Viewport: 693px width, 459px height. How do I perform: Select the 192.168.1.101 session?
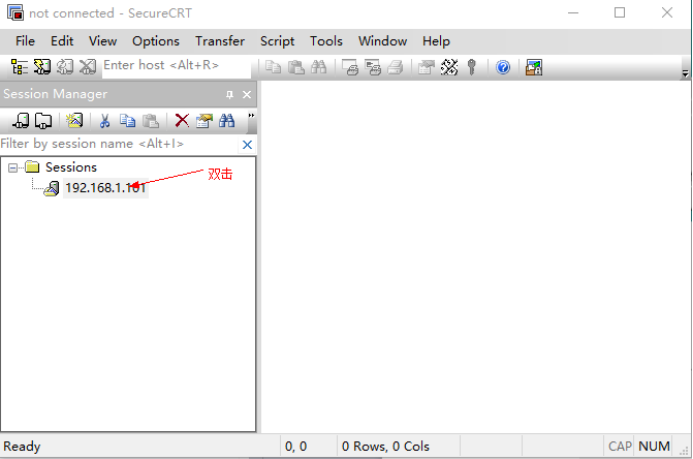(105, 188)
